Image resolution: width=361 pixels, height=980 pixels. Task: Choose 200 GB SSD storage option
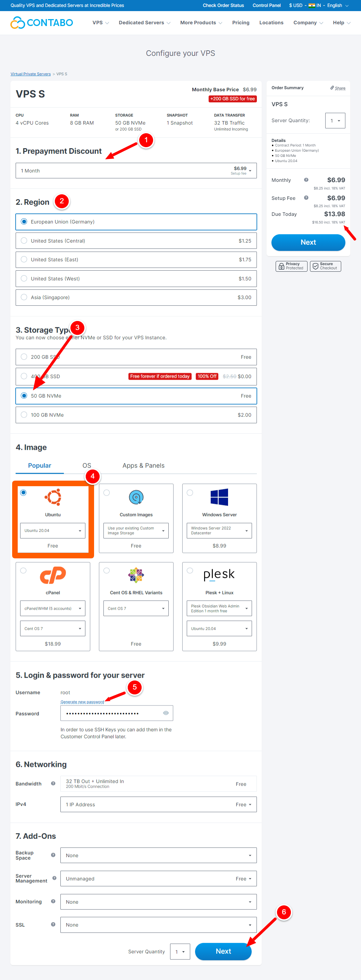[x=136, y=357]
